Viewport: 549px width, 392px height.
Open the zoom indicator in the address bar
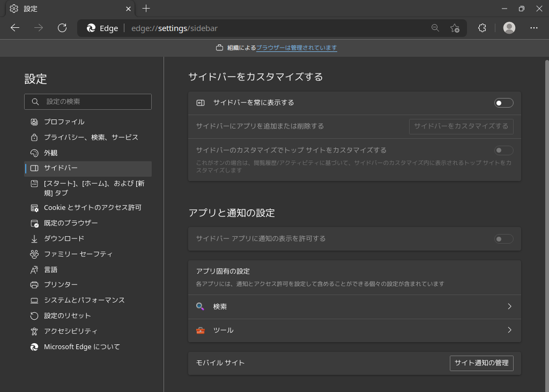coord(435,28)
